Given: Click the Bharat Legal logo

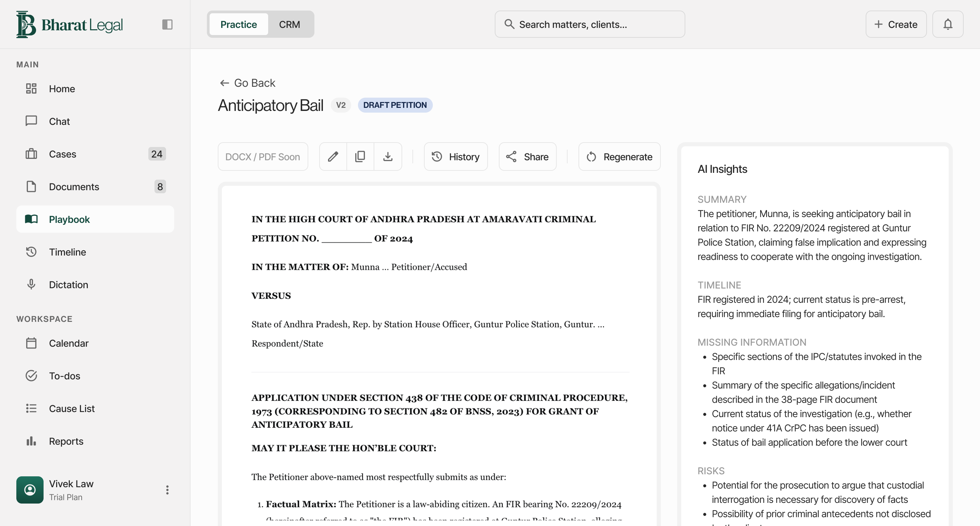Looking at the screenshot, I should (x=70, y=24).
